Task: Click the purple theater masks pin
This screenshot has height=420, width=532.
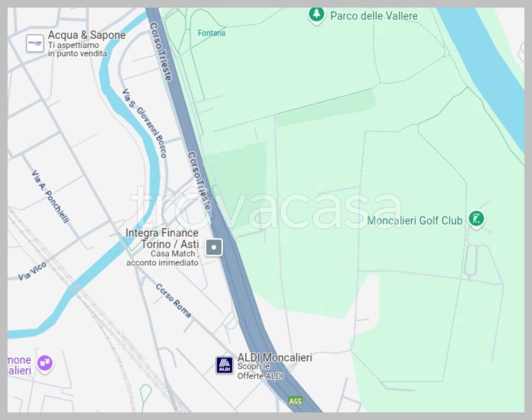Action: point(45,364)
